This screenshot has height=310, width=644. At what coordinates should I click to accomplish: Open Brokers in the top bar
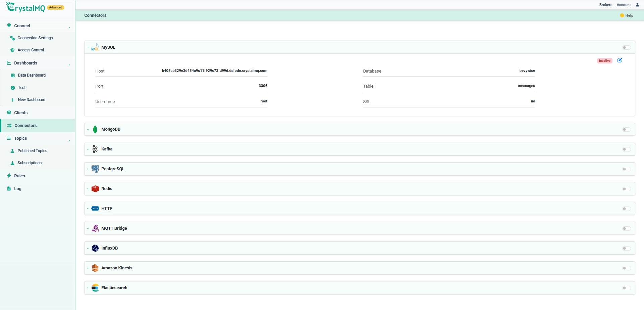(x=605, y=5)
